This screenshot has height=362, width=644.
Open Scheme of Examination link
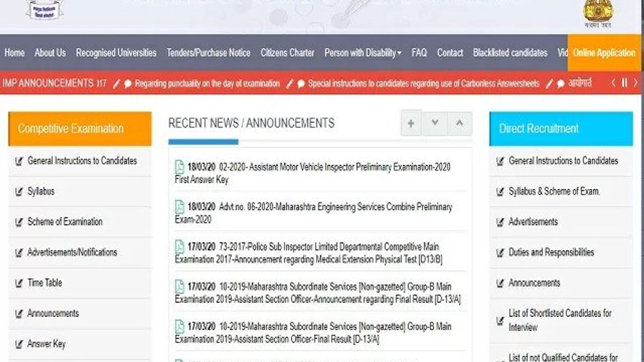(65, 221)
